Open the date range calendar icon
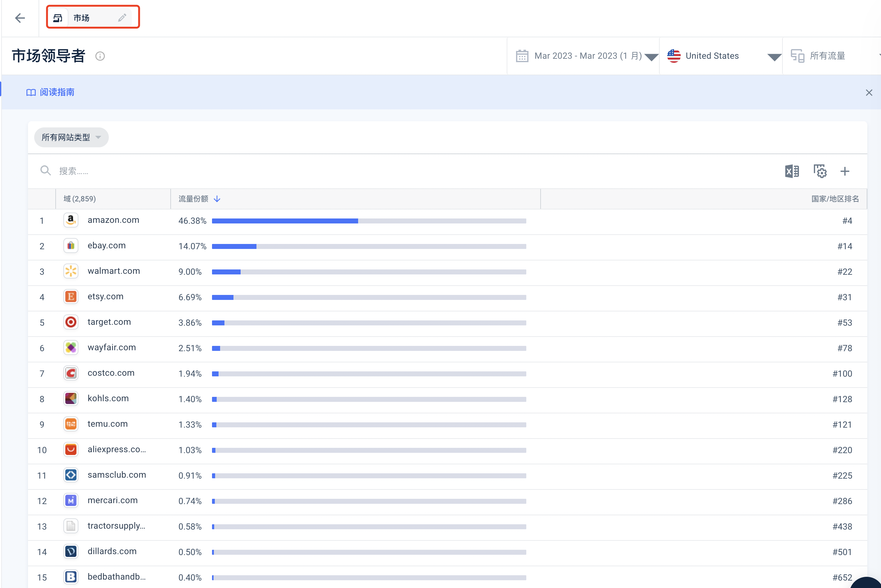Screen dimensions: 881x588 (x=522, y=56)
